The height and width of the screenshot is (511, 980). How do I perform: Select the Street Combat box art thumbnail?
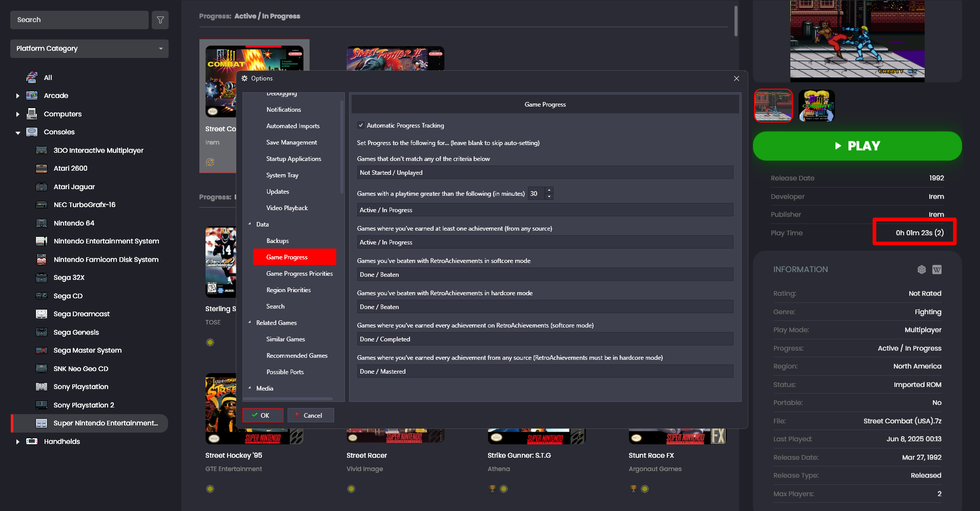(816, 106)
